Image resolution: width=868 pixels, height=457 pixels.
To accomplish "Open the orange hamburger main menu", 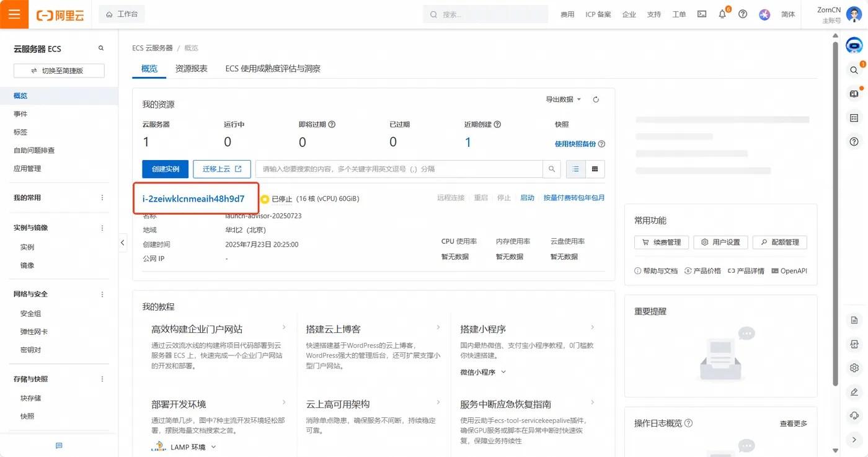I will point(14,14).
